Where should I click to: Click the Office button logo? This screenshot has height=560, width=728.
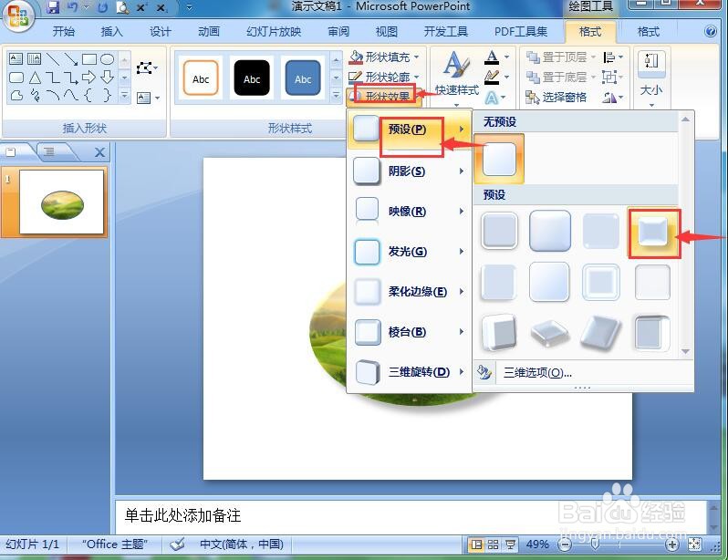(x=17, y=16)
